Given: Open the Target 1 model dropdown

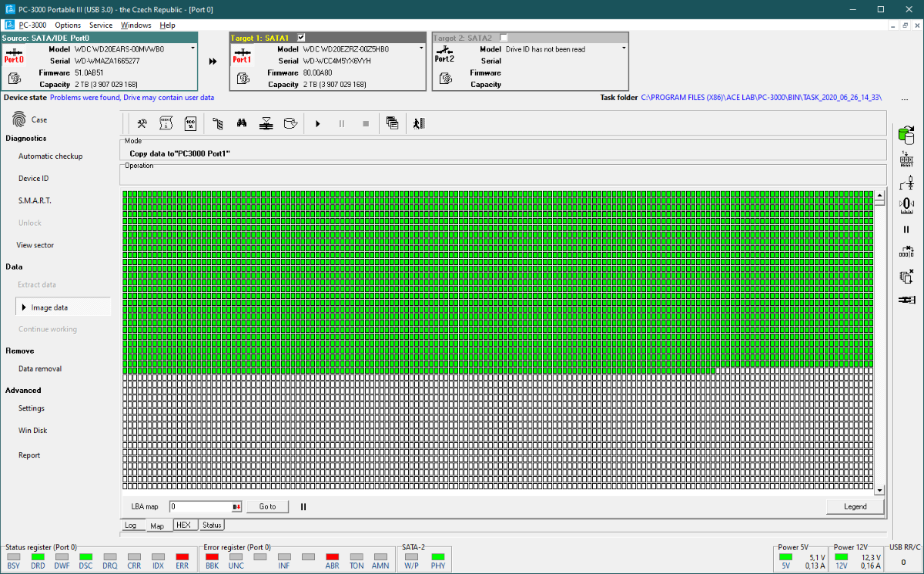Looking at the screenshot, I should [421, 49].
